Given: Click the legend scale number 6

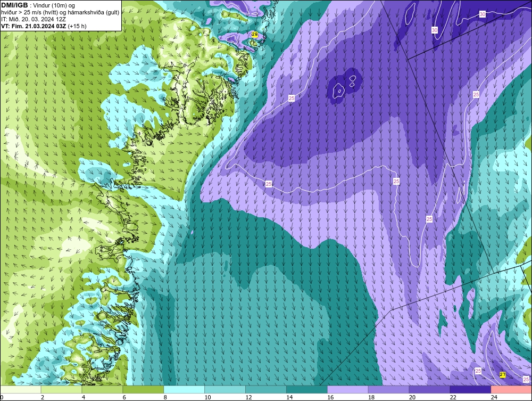Looking at the screenshot, I should [x=124, y=397].
